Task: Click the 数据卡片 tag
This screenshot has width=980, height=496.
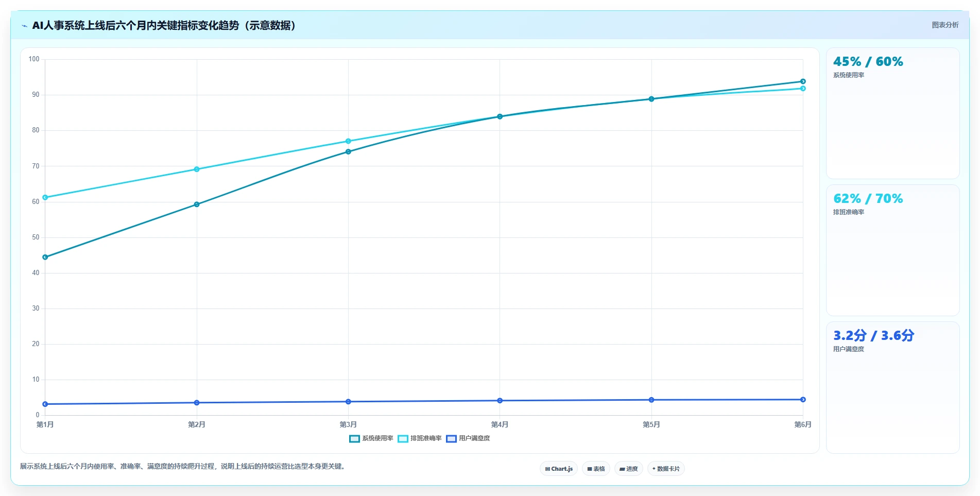Action: tap(666, 469)
